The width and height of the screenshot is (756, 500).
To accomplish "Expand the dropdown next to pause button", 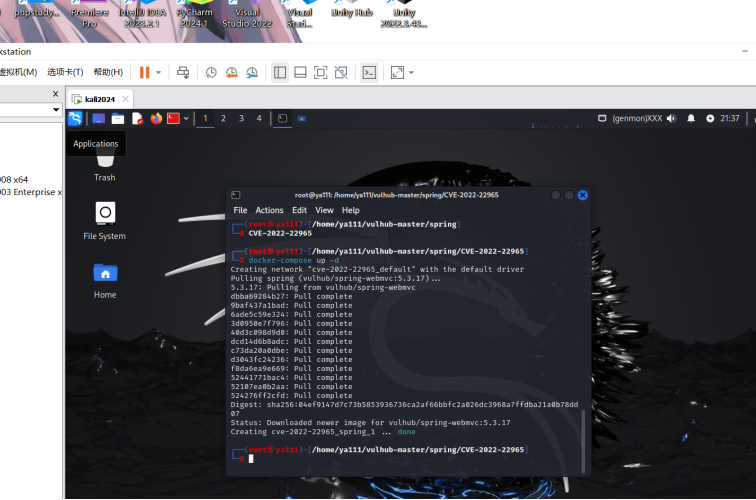I will click(x=159, y=72).
